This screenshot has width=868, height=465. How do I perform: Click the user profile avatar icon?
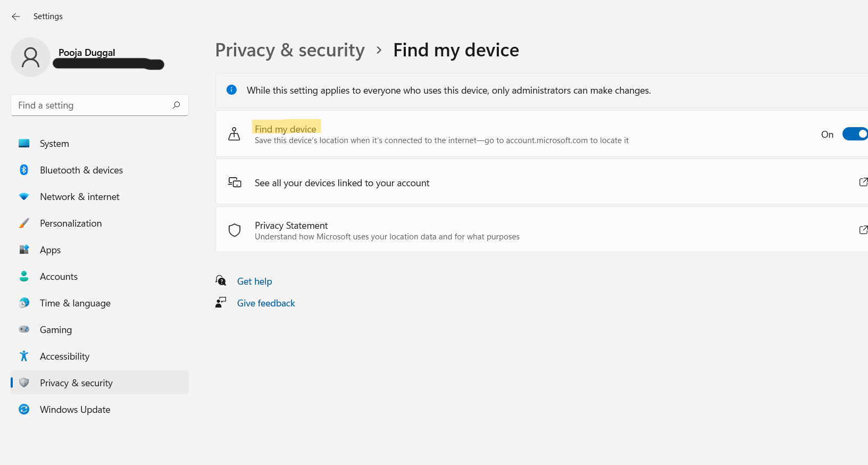point(30,57)
